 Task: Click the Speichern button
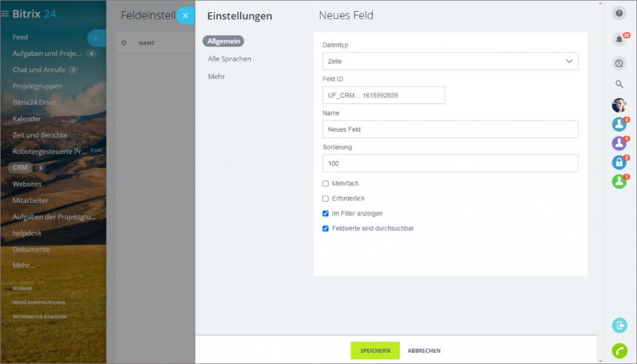375,351
